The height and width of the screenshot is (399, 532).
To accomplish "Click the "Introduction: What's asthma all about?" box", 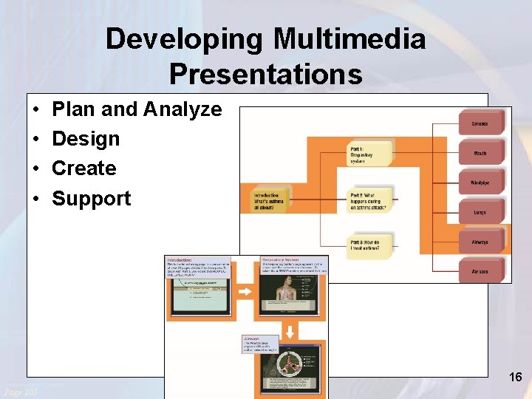I will [270, 200].
